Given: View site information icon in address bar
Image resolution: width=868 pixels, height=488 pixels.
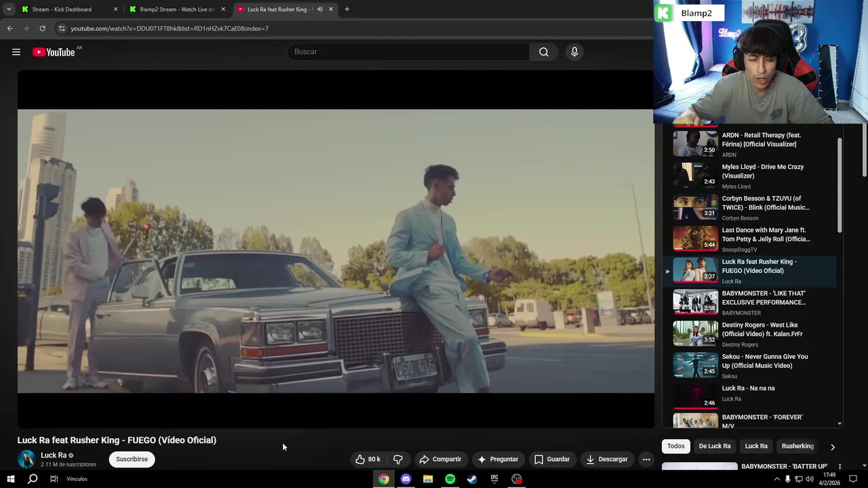Looking at the screenshot, I should click(x=62, y=28).
